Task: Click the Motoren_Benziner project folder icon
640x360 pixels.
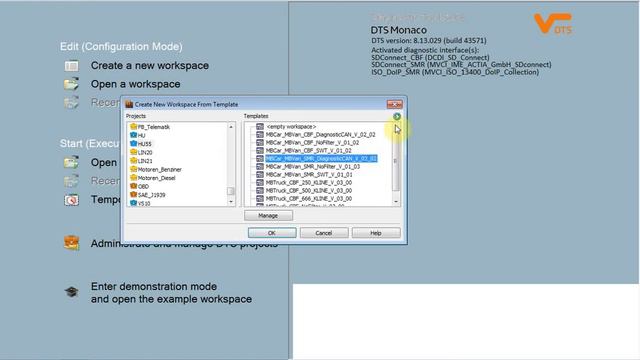Action: (x=133, y=169)
